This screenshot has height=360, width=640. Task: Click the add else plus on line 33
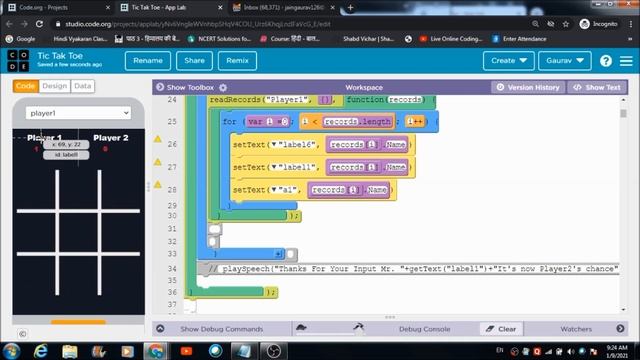278,254
